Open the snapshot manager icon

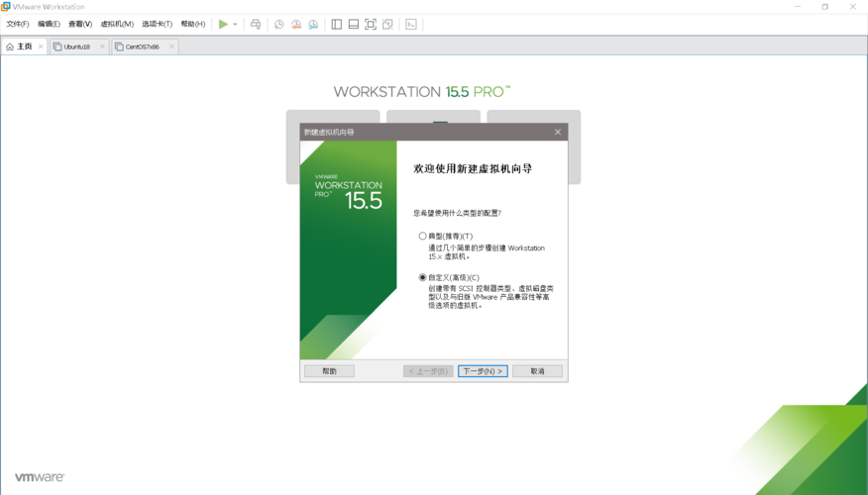(313, 24)
